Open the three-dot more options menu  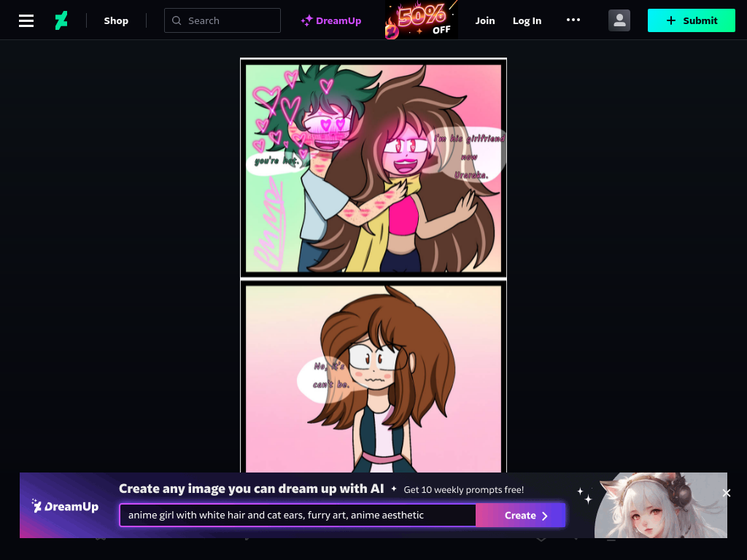tap(573, 20)
